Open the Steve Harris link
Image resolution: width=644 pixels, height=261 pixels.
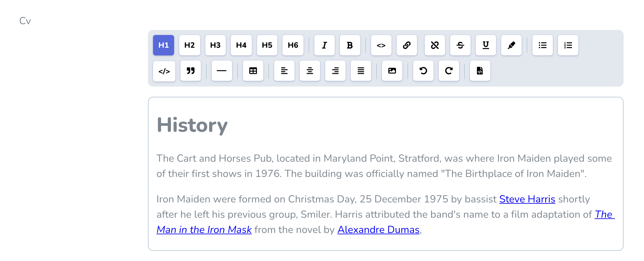527,199
